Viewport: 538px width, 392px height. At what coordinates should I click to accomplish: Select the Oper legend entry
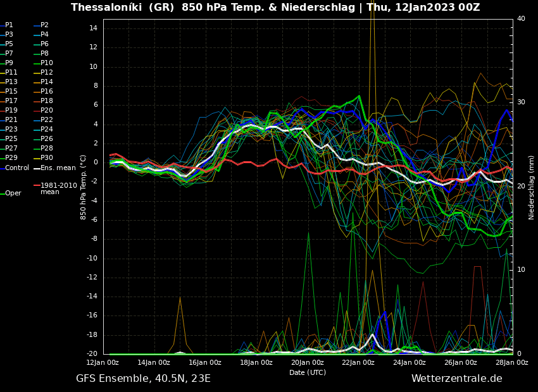(13, 193)
